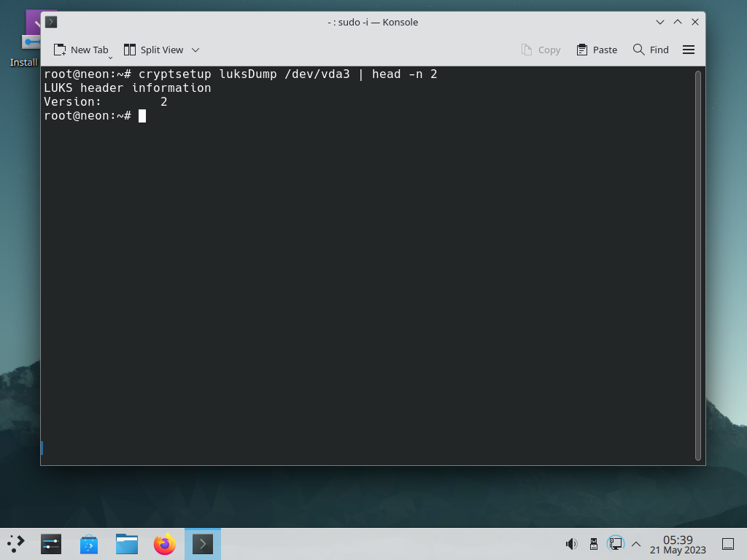Open the KDE application launcher

16,544
